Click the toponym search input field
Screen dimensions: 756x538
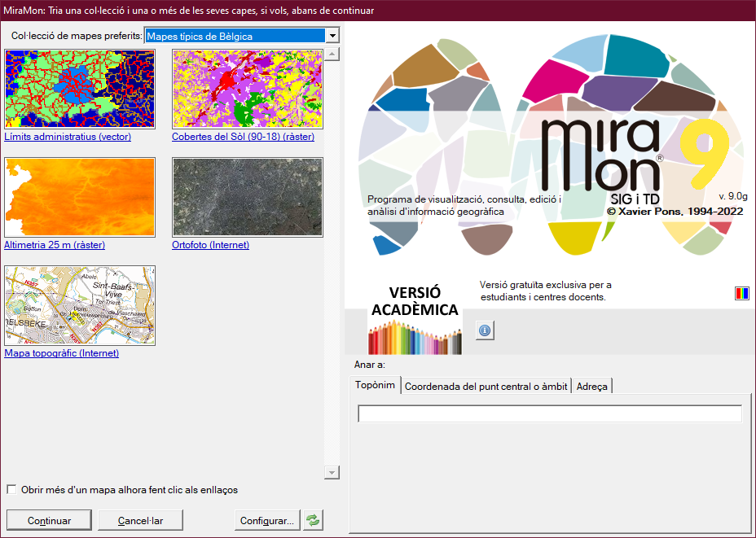pyautogui.click(x=550, y=413)
